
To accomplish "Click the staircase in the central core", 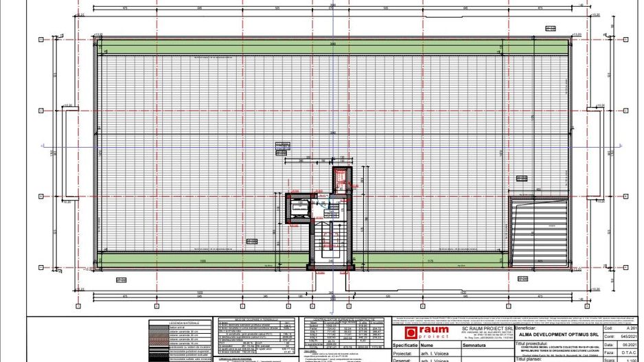I will (x=331, y=241).
